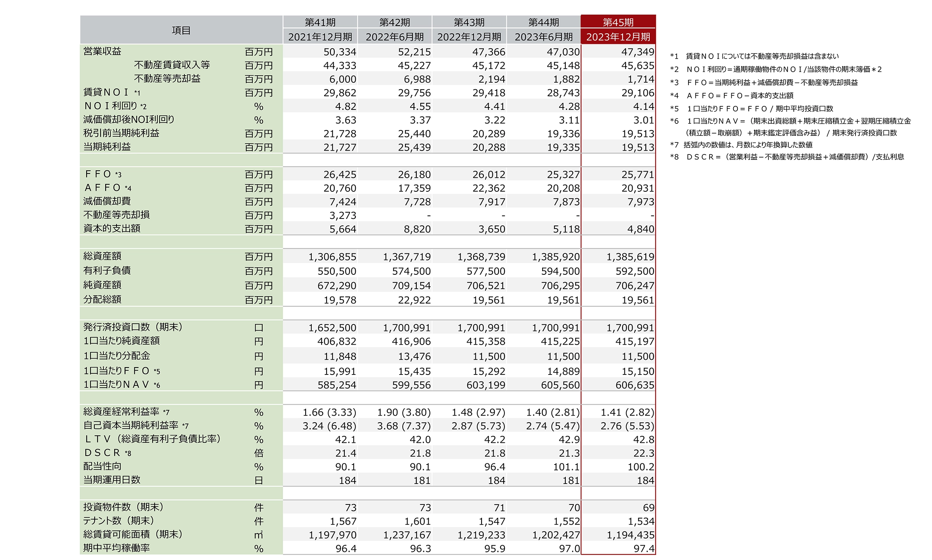Click the 資本的支出額 row label
Image resolution: width=932 pixels, height=560 pixels.
tap(112, 228)
